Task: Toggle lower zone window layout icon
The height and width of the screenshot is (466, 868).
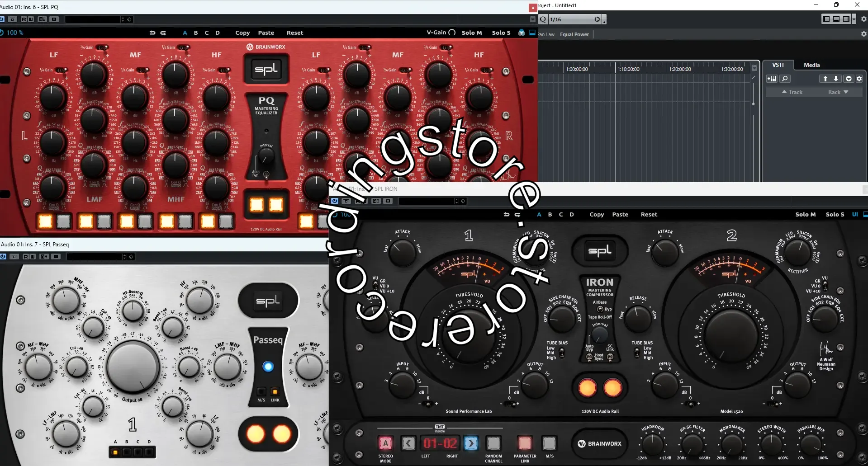Action: point(836,19)
